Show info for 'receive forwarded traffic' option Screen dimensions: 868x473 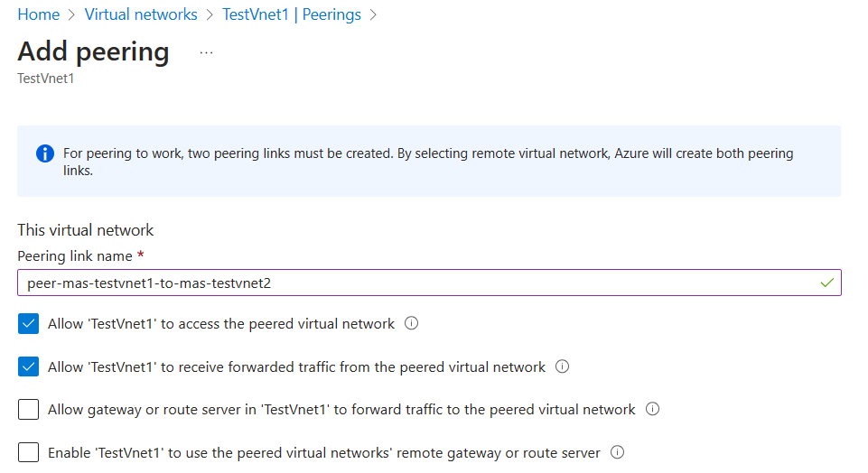click(562, 366)
